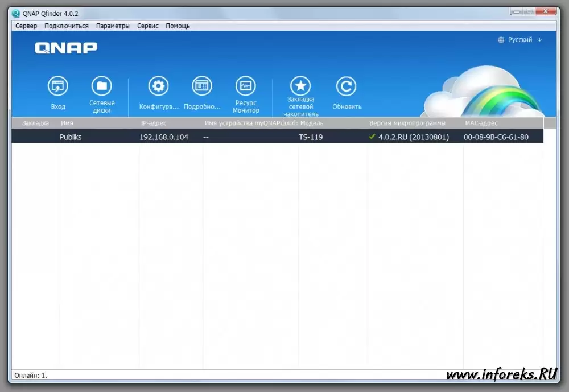
Task: Launch the Ресурс Монитор icon
Action: (x=246, y=86)
